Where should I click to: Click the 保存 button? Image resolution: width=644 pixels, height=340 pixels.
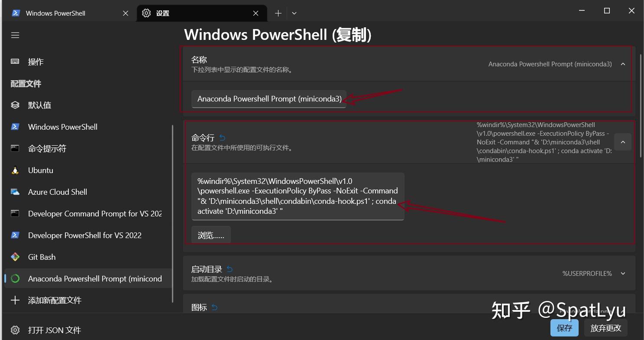(x=564, y=328)
